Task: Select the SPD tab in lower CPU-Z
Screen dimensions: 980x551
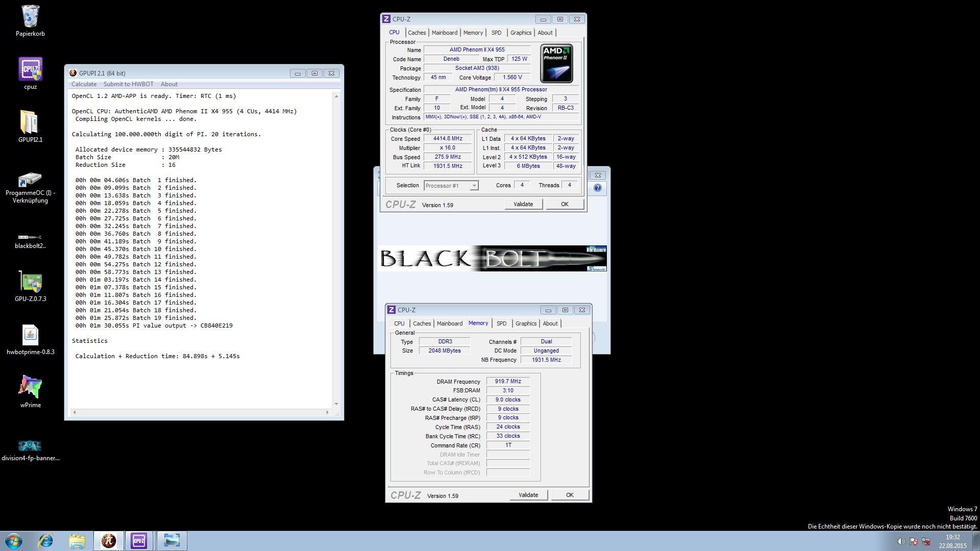Action: (x=501, y=323)
